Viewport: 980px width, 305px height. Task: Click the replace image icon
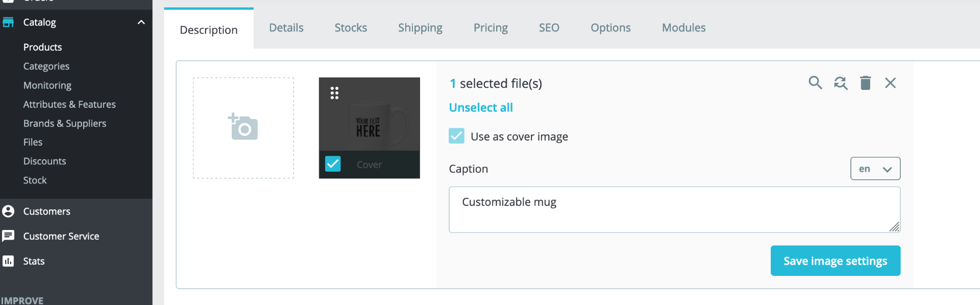tap(840, 83)
